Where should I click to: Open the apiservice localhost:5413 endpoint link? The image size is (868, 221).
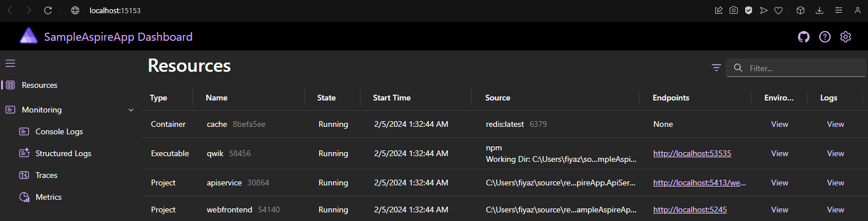699,183
